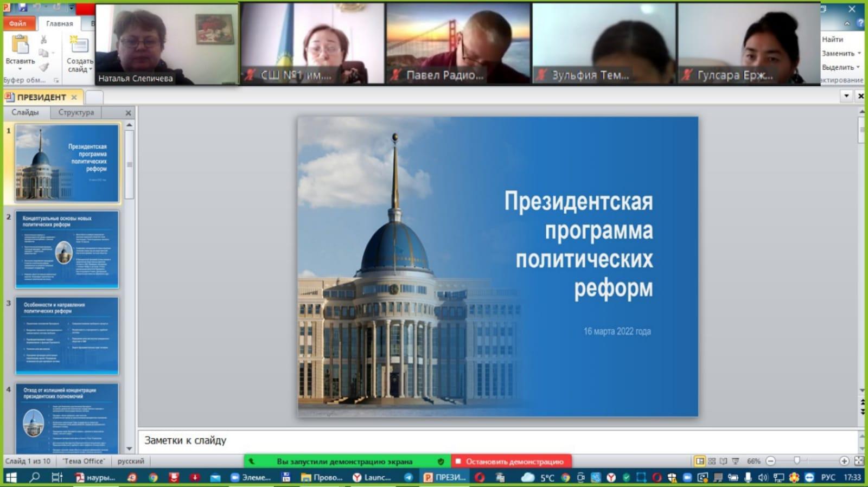Expand the Создать слайд dropdown arrow
The width and height of the screenshot is (868, 487).
(x=90, y=69)
